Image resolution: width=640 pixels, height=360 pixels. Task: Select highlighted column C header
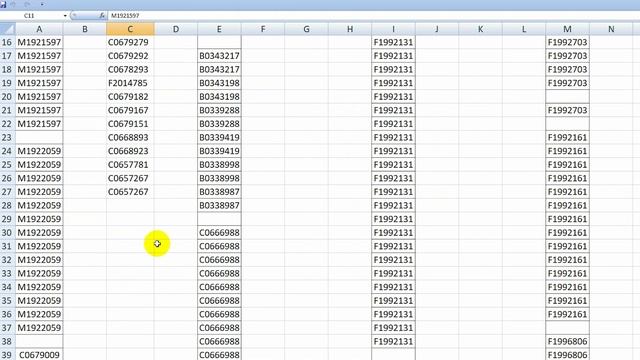130,29
